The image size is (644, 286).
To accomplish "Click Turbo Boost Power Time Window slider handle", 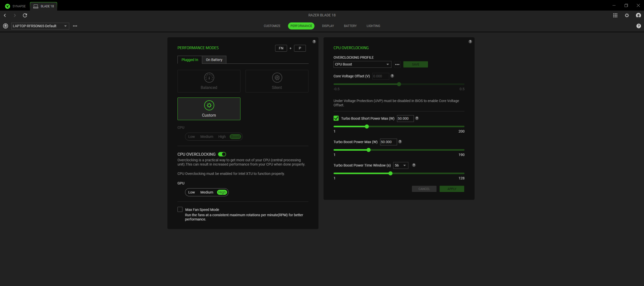I will (390, 174).
